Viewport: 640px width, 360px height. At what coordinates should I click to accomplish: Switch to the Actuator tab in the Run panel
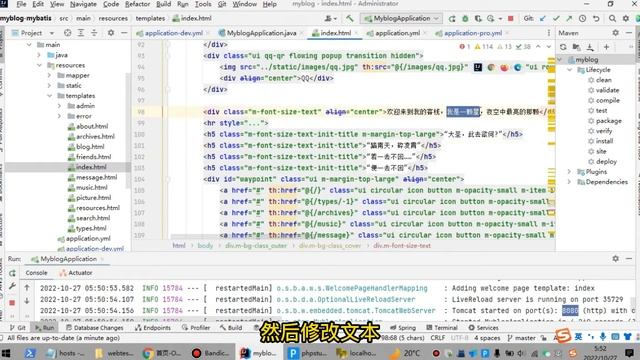point(76,273)
